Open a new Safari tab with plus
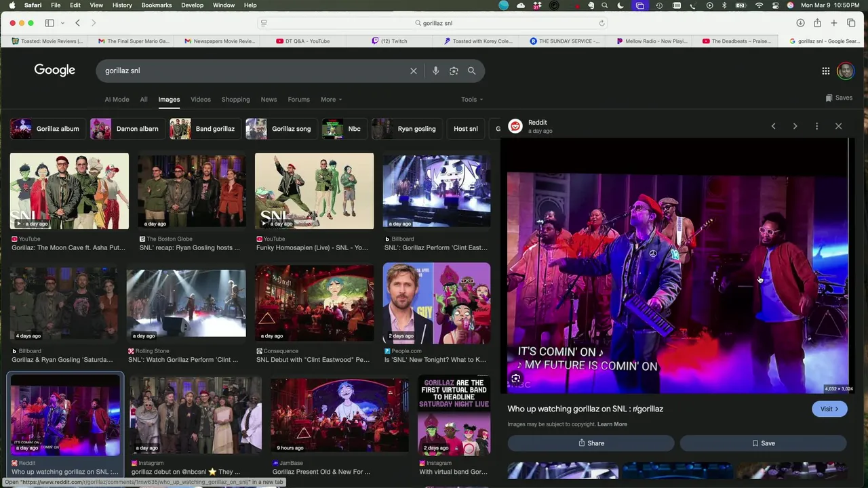This screenshot has width=868, height=488. click(834, 23)
